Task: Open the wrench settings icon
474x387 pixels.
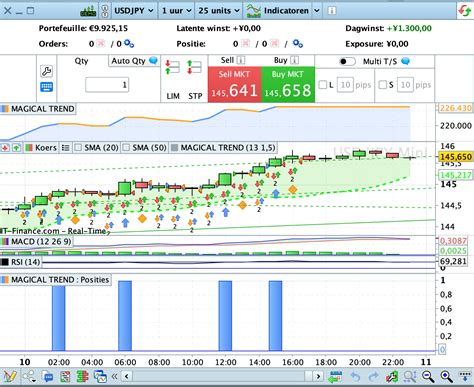Action: click(46, 71)
